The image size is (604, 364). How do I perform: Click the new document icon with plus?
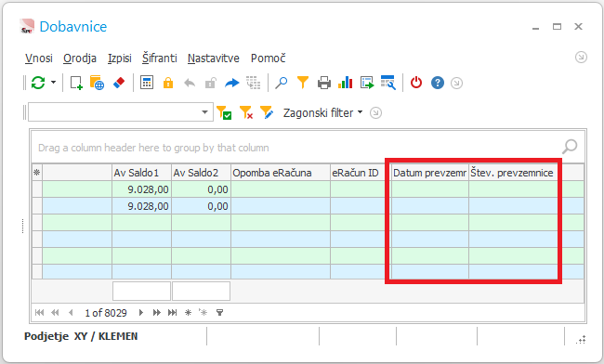click(x=76, y=83)
